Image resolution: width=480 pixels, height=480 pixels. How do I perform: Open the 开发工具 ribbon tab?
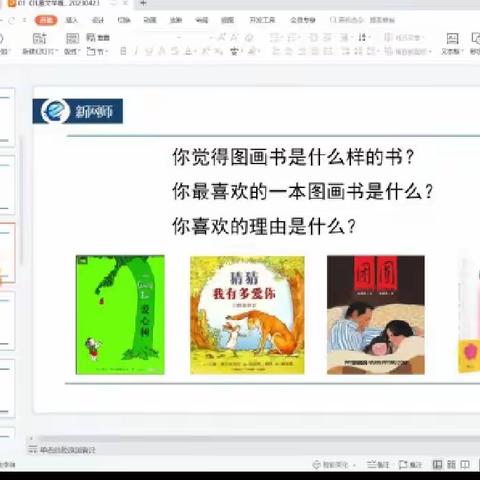(x=262, y=20)
